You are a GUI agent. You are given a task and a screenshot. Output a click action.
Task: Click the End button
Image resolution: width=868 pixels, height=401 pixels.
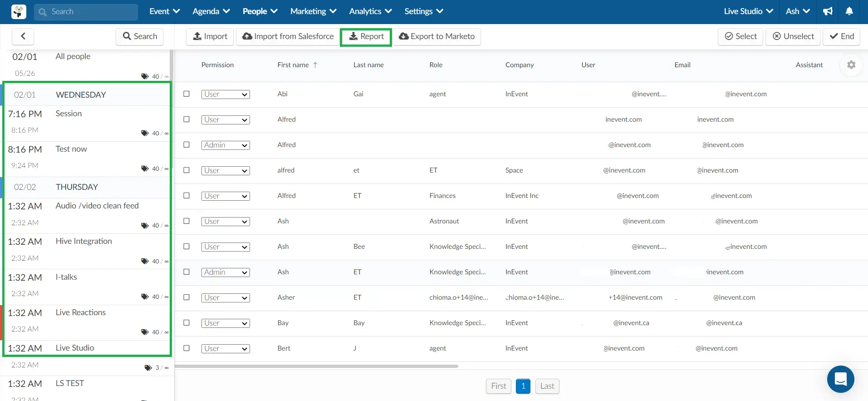[842, 36]
